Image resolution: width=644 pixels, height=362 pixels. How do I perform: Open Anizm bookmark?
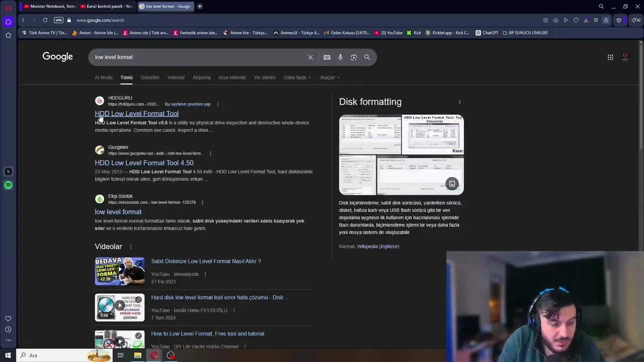coord(95,33)
